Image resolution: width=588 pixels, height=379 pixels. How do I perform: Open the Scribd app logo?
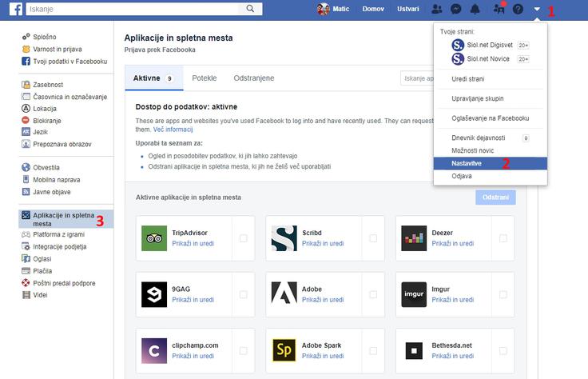(x=284, y=238)
